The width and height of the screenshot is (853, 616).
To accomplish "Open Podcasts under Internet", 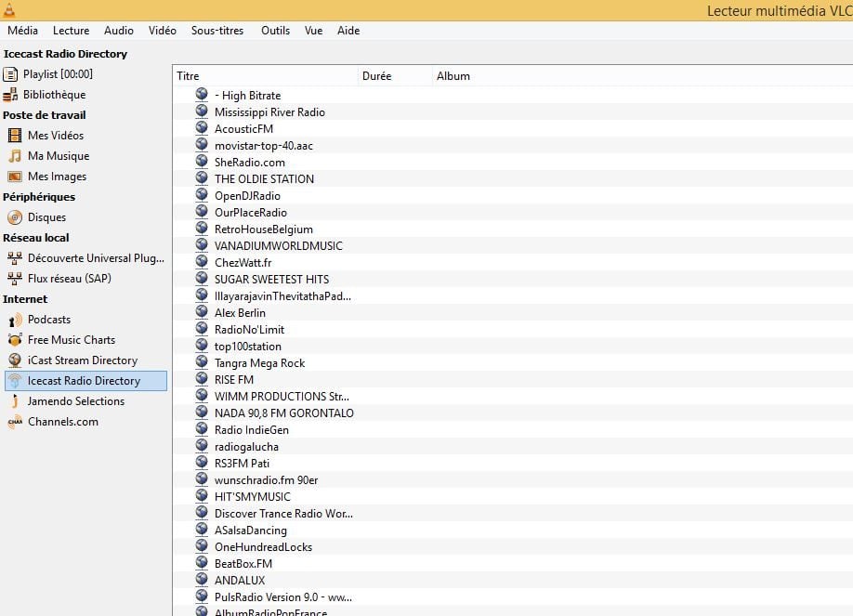I will 49,320.
